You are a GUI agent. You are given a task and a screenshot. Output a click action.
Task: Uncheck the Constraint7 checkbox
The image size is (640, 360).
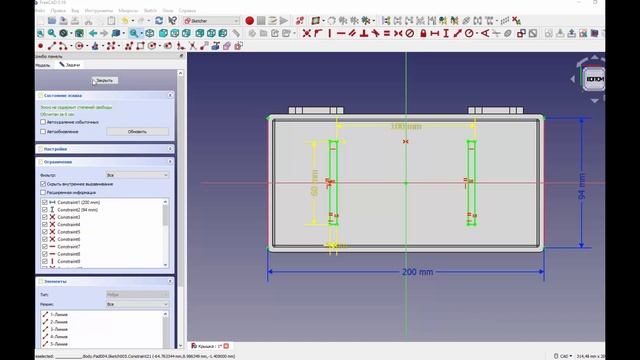[x=44, y=247]
